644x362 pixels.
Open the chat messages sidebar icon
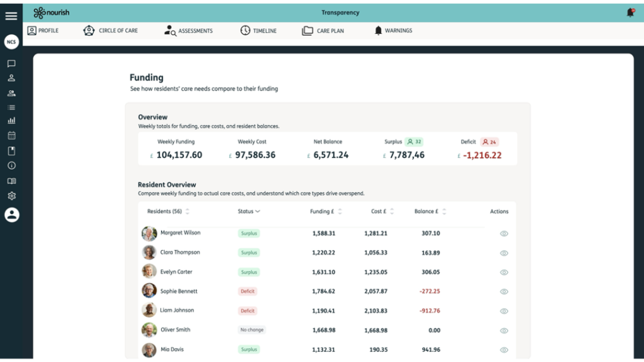(x=11, y=63)
